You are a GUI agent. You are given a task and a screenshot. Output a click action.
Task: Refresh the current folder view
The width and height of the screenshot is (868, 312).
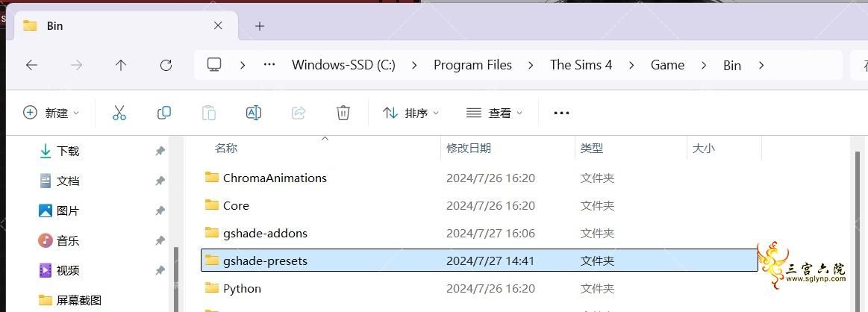click(166, 65)
